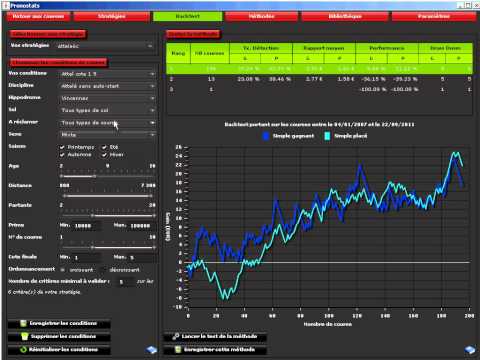Image resolution: width=480 pixels, height=360 pixels.
Task: Click the NB courses column header
Action: pos(210,53)
